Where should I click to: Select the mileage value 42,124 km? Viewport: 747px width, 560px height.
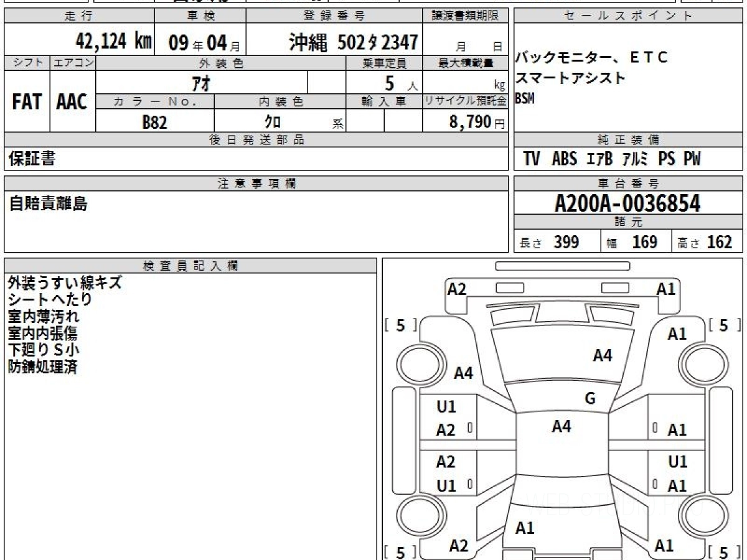114,42
